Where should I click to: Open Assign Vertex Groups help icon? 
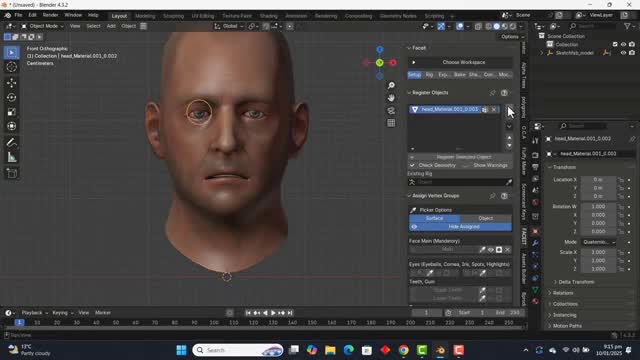pos(504,196)
